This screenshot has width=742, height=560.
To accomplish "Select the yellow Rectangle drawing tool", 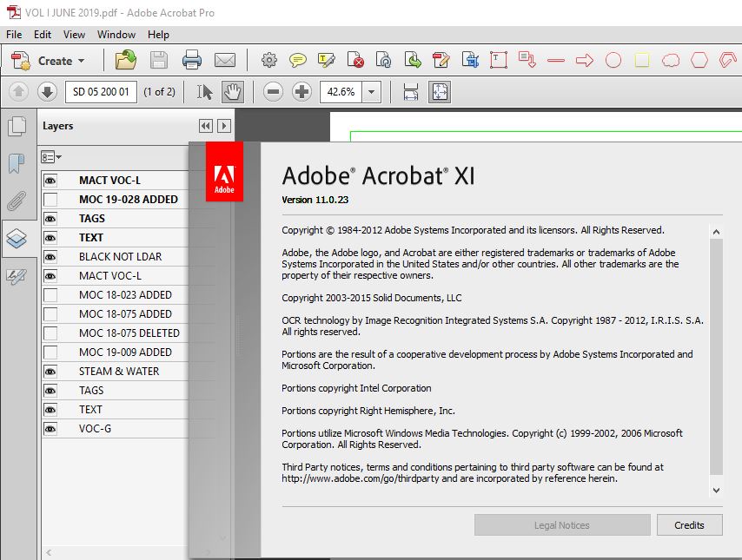I will click(x=642, y=61).
